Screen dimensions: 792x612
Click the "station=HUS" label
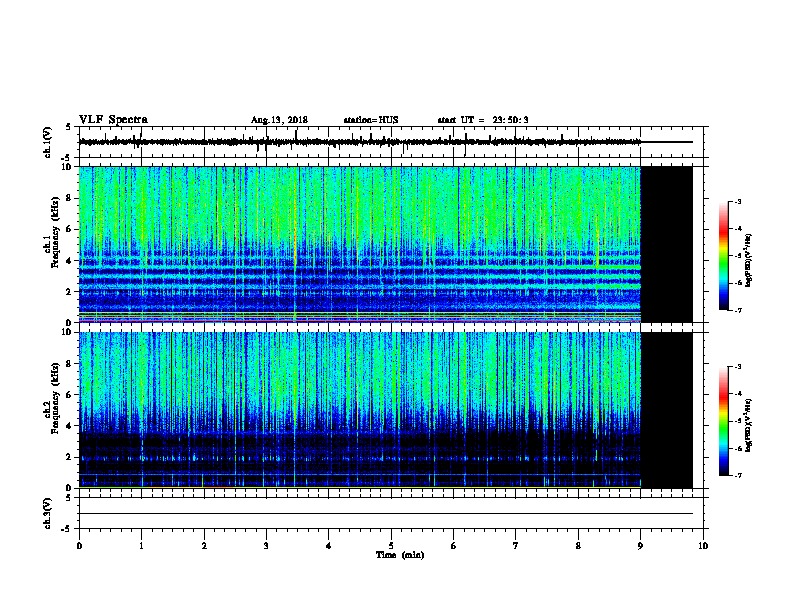coord(371,120)
